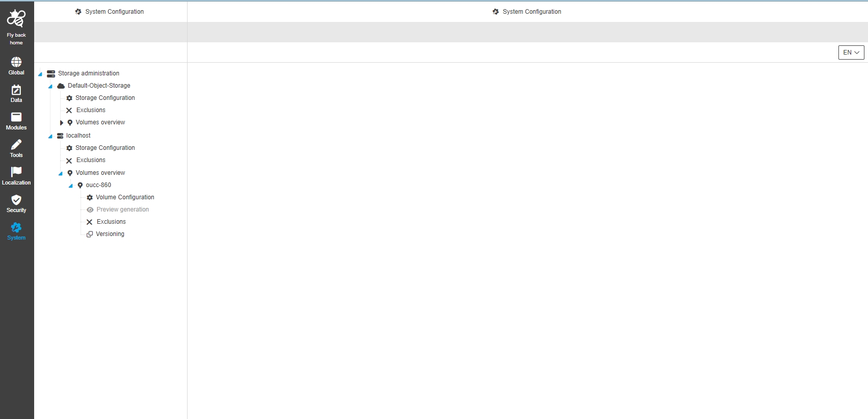Click the pin icon of Default-Object-Storage Volumes overview
This screenshot has width=868, height=419.
[x=70, y=122]
